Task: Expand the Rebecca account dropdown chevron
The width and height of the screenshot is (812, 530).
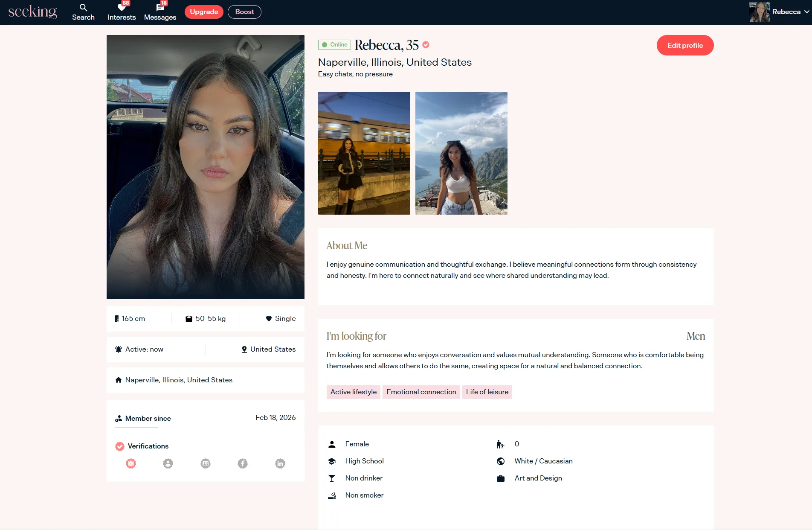Action: coord(806,12)
